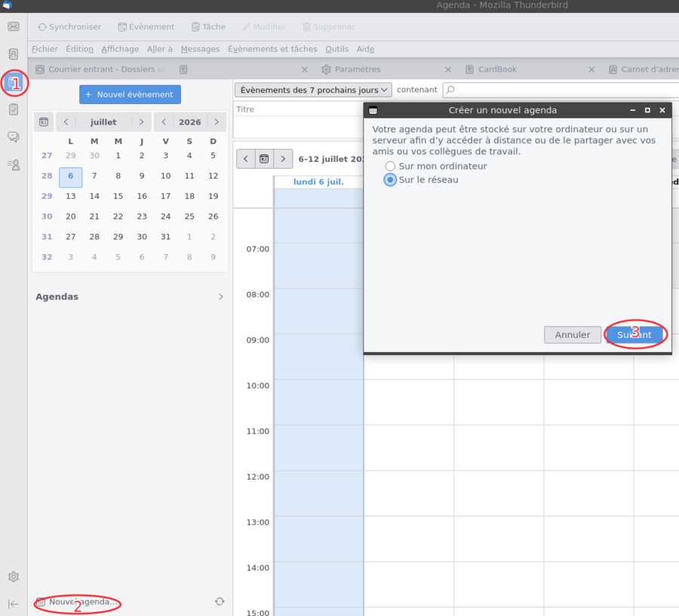Click the Synchroniser toolbar button
Image resolution: width=679 pixels, height=616 pixels.
point(69,27)
